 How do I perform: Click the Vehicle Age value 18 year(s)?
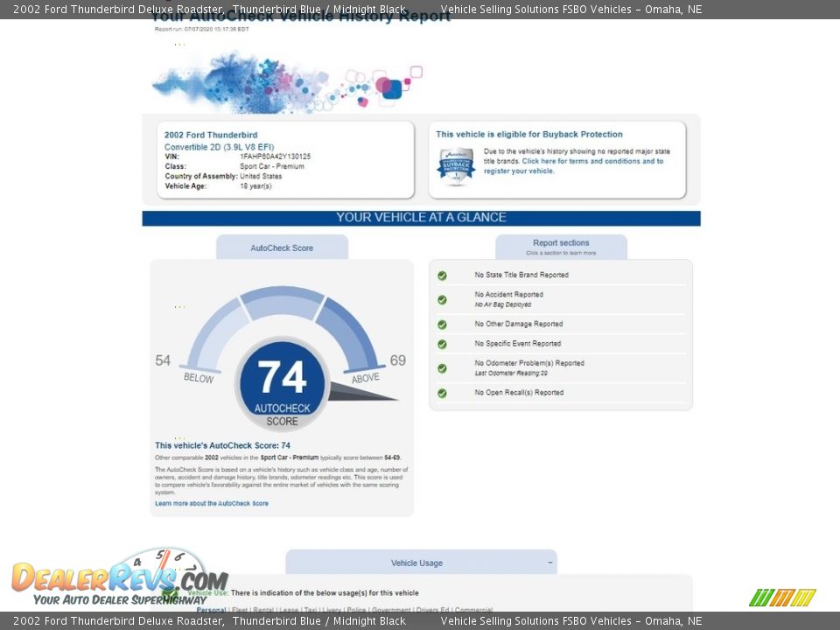[x=255, y=185]
